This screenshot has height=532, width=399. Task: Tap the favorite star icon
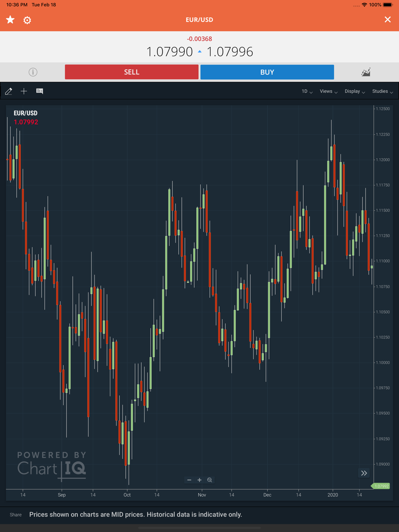click(x=10, y=20)
